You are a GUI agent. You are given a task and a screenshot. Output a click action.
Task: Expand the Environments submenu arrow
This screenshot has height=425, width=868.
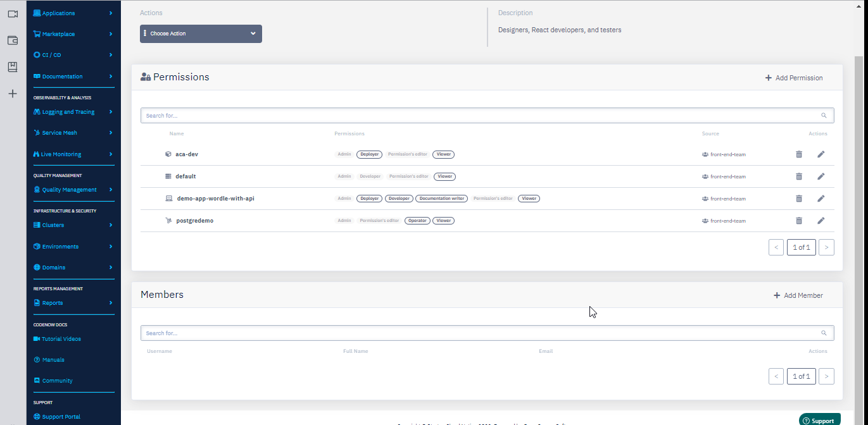point(111,247)
